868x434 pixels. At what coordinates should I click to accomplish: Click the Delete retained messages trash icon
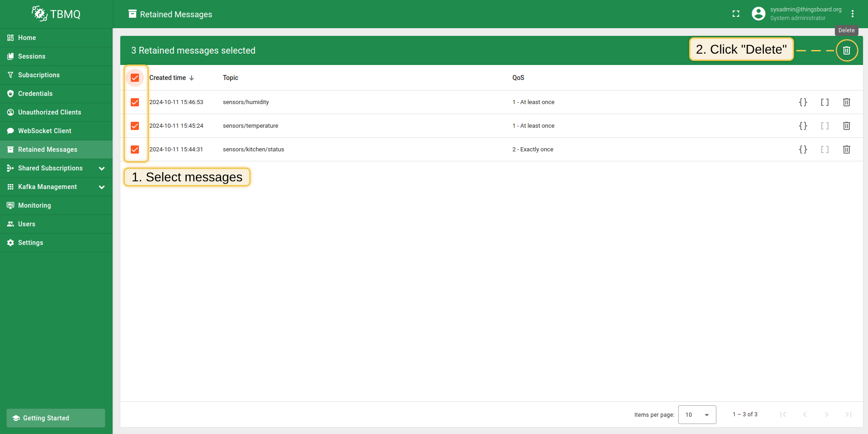[846, 50]
